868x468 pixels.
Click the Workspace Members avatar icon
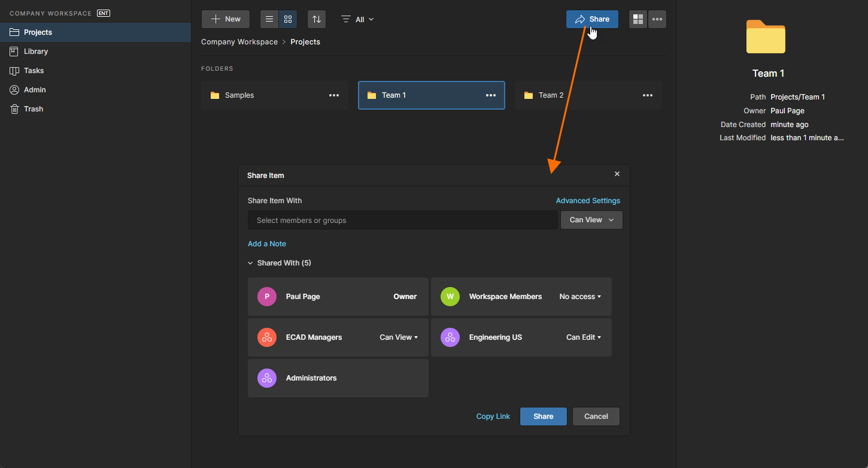pos(450,297)
